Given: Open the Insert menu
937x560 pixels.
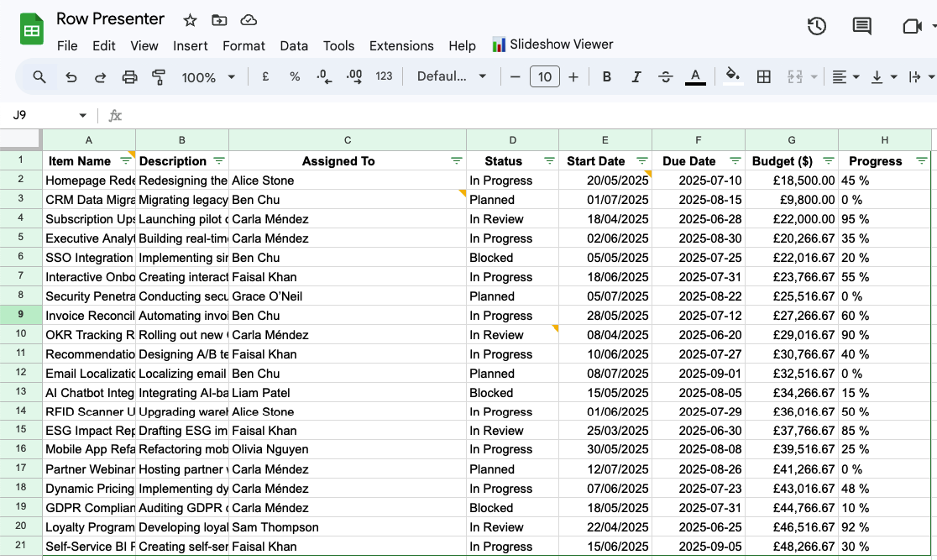Looking at the screenshot, I should click(190, 46).
